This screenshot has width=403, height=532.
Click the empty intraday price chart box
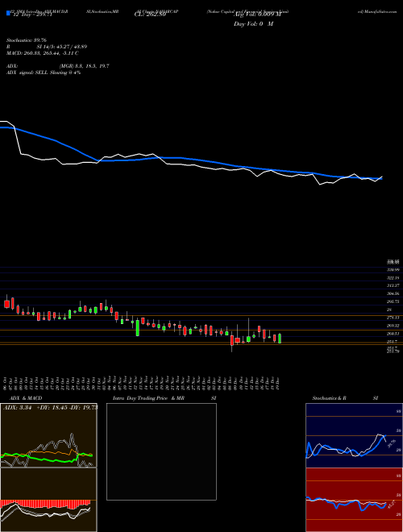[161, 451]
